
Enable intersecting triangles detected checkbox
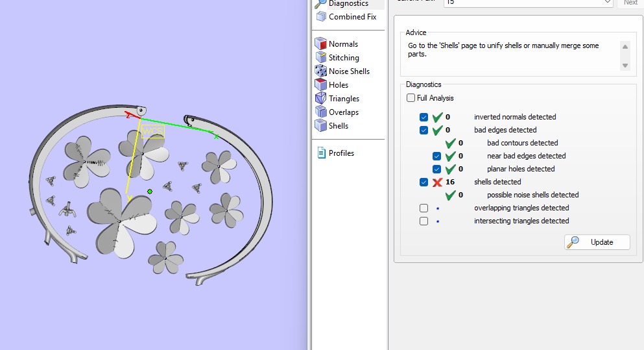pyautogui.click(x=424, y=221)
